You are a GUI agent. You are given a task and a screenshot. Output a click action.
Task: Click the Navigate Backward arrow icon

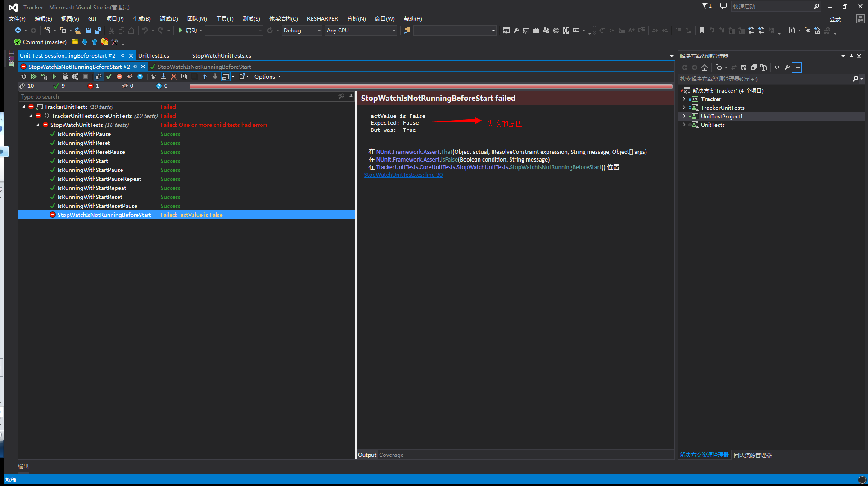(18, 31)
